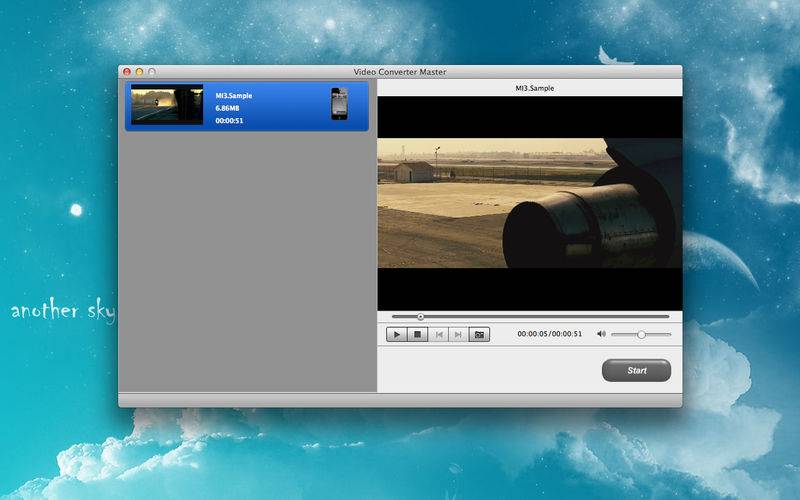800x500 pixels.
Task: Play the MI3.Sample video
Action: 397,334
